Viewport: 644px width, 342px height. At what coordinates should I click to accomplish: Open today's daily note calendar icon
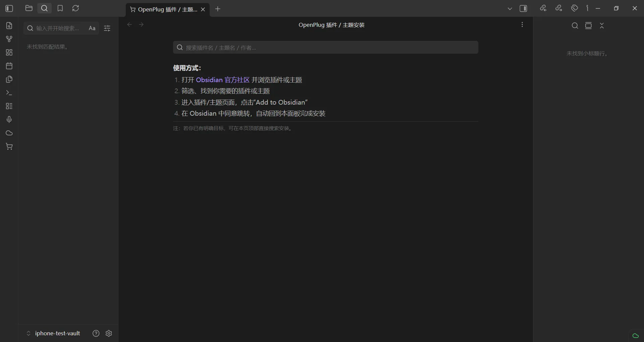point(9,66)
